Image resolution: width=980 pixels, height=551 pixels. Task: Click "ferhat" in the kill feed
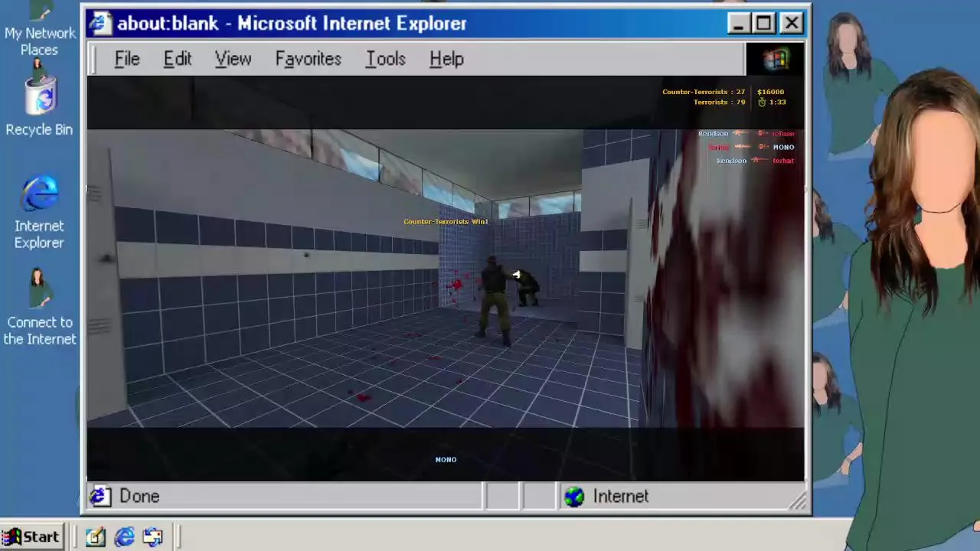coord(783,161)
